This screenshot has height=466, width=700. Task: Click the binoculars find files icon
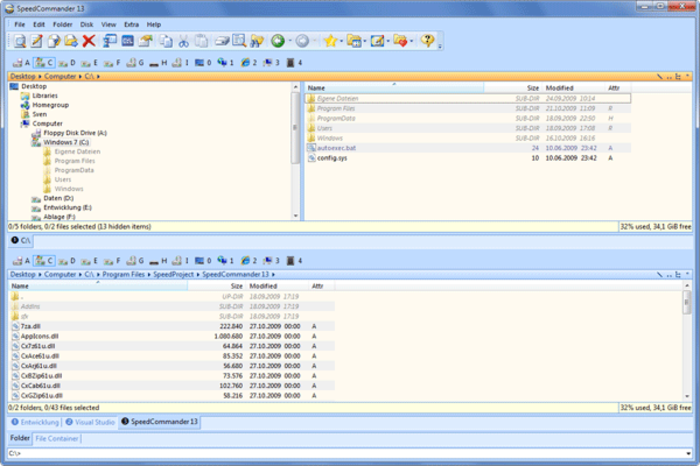pos(257,41)
